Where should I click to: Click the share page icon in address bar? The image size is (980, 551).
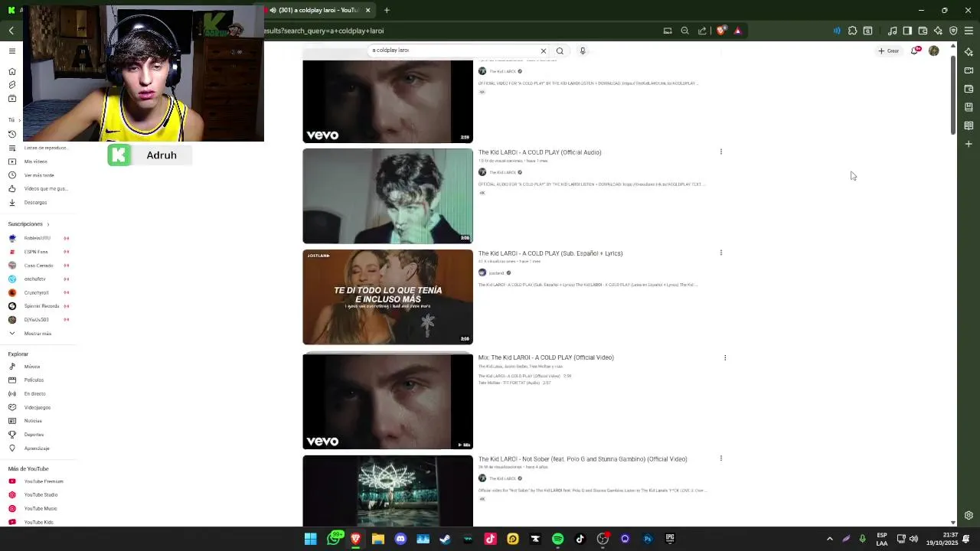(702, 31)
